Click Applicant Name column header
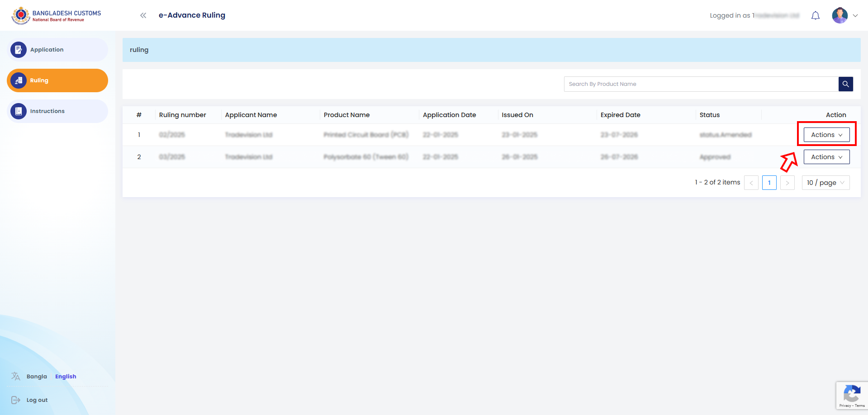The width and height of the screenshot is (868, 415). coord(251,115)
